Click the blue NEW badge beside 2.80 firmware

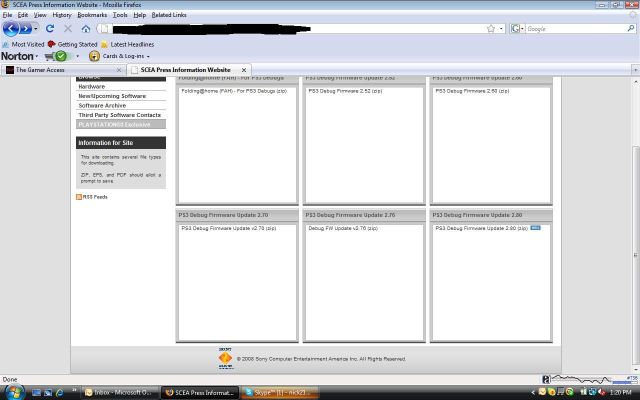535,228
